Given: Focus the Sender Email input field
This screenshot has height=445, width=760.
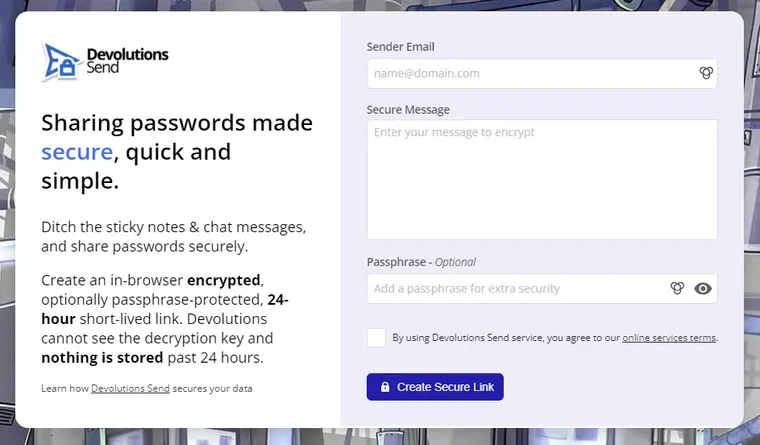Looking at the screenshot, I should point(530,73).
